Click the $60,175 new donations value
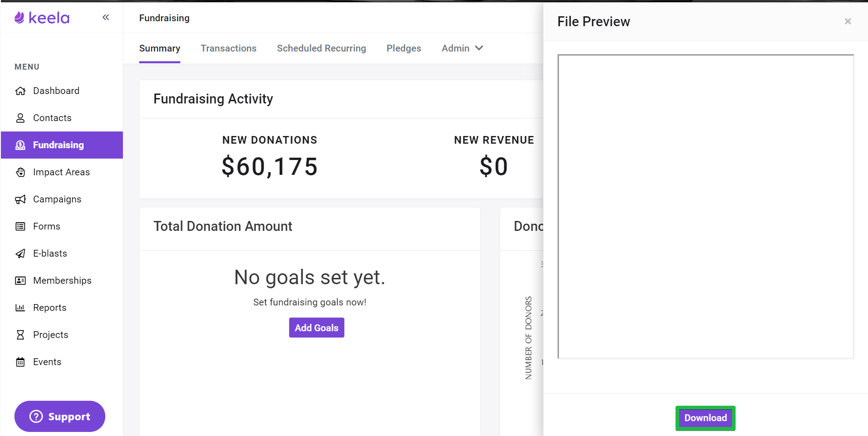 click(270, 166)
